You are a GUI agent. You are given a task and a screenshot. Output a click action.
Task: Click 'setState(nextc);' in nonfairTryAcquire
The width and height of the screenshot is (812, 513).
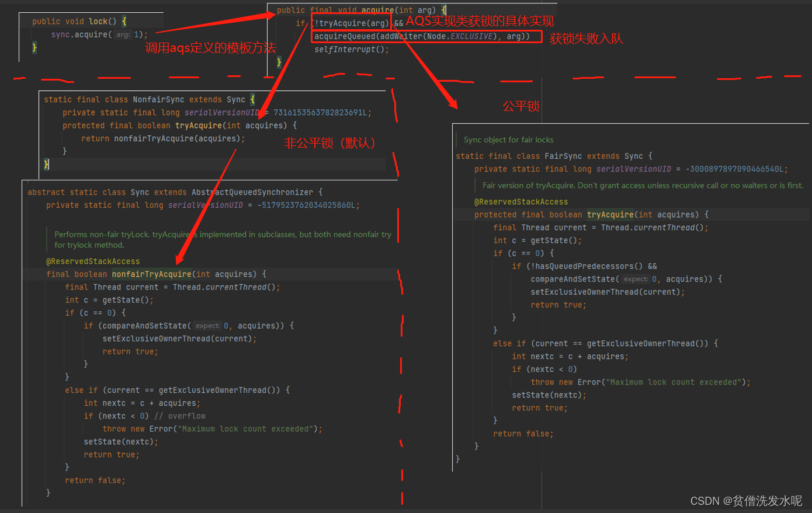(121, 442)
